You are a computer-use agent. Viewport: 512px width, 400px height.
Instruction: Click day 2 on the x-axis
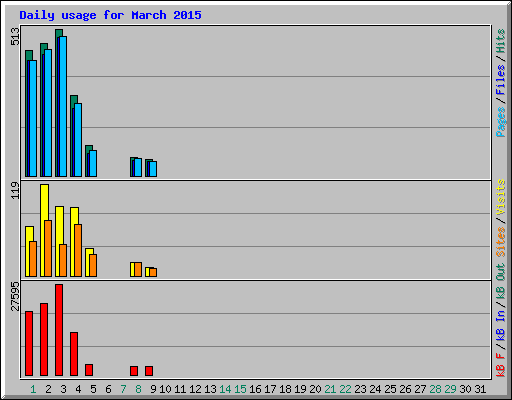coord(48,389)
